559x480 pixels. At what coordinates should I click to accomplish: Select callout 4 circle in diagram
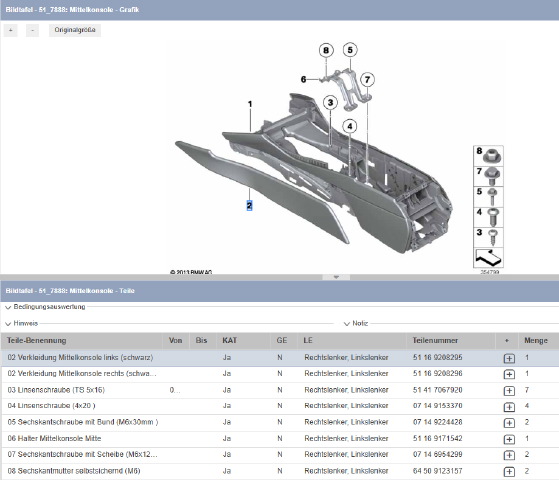click(350, 126)
